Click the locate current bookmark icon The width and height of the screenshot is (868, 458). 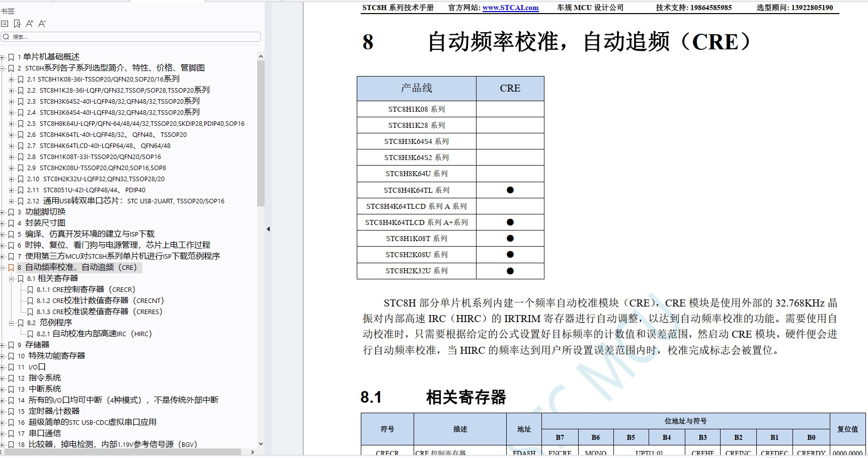click(x=17, y=24)
